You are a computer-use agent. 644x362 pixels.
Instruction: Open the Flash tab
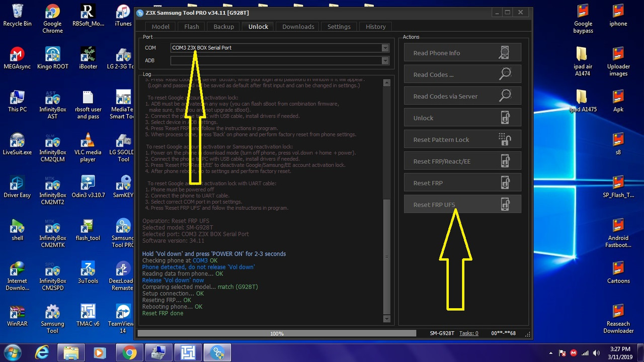coord(192,27)
